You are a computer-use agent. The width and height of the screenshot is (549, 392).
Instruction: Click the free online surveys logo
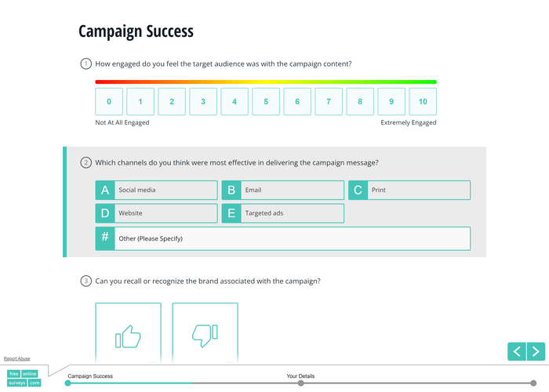(x=24, y=378)
